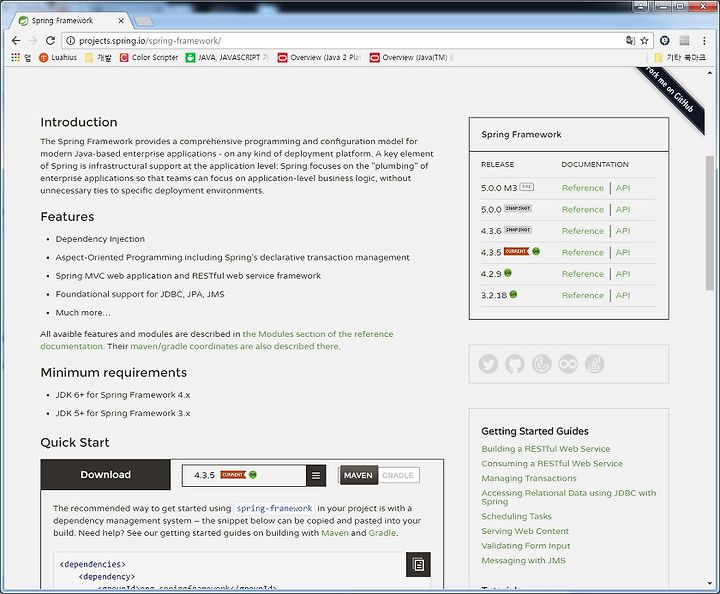
Task: Open Building a RESTful Web Service guide
Action: tap(546, 449)
